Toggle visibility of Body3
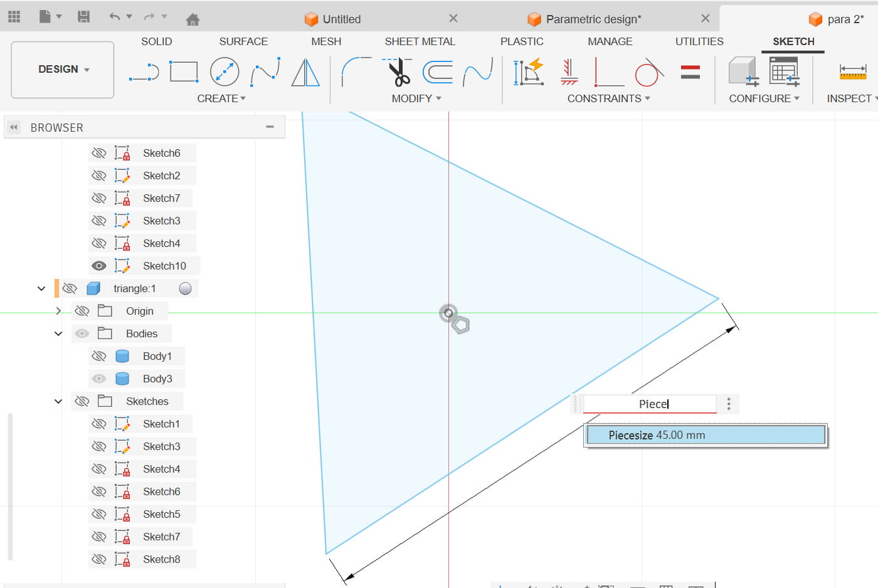The width and height of the screenshot is (878, 588). [x=98, y=379]
